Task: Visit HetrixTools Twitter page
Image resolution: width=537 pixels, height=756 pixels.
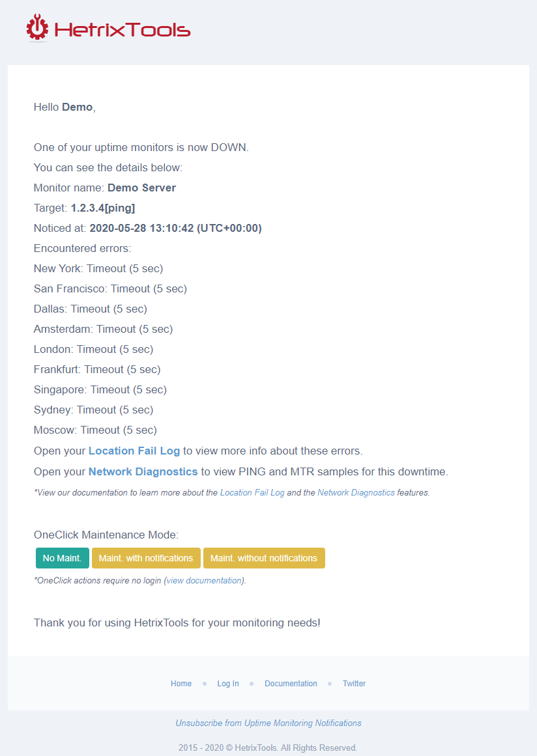Action: (x=354, y=684)
